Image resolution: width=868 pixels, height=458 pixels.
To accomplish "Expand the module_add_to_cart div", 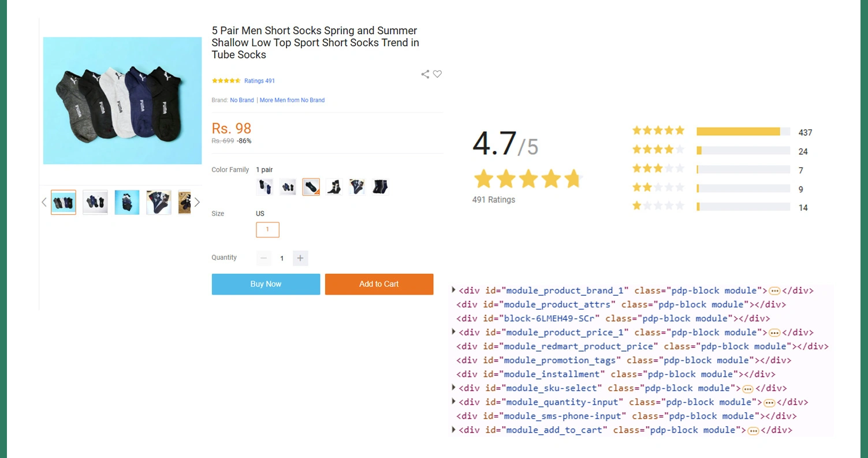I will click(453, 430).
